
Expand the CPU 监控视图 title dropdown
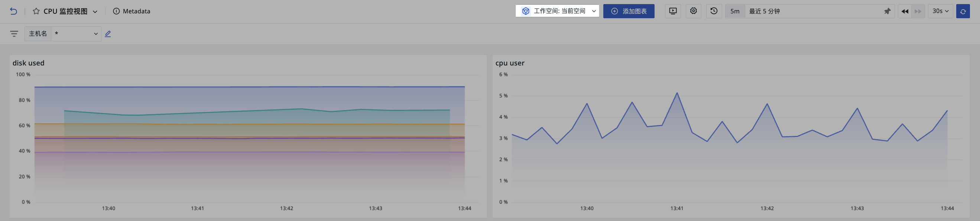coord(95,12)
